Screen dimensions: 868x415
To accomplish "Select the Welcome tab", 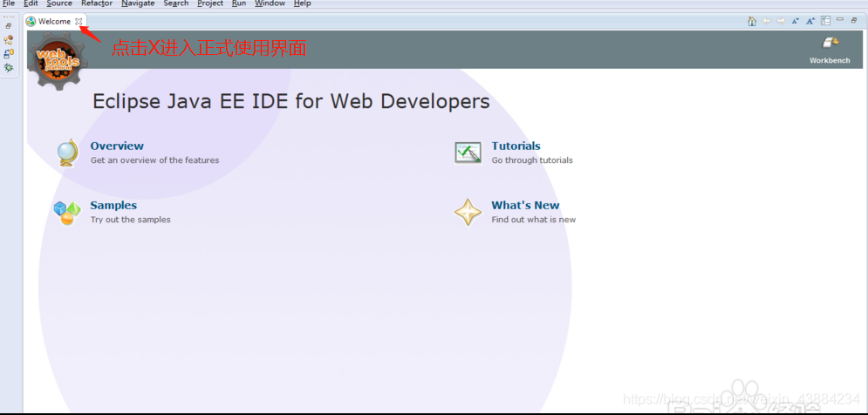I will pos(54,22).
